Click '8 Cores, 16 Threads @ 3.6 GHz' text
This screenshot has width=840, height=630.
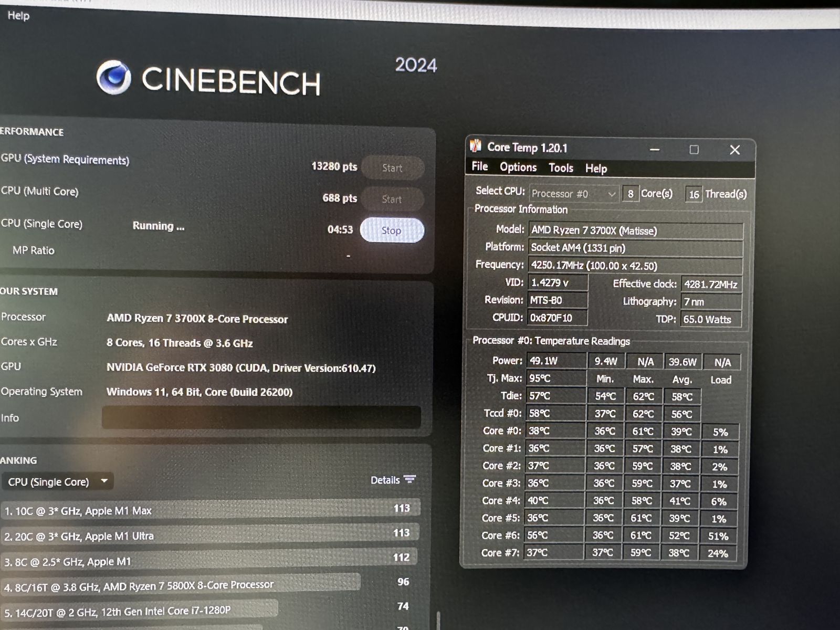pos(180,343)
